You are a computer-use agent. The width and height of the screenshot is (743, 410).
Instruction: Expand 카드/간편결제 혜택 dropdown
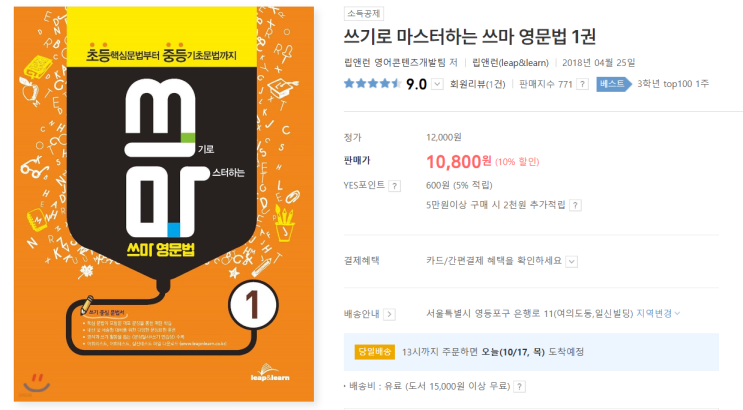pos(572,262)
